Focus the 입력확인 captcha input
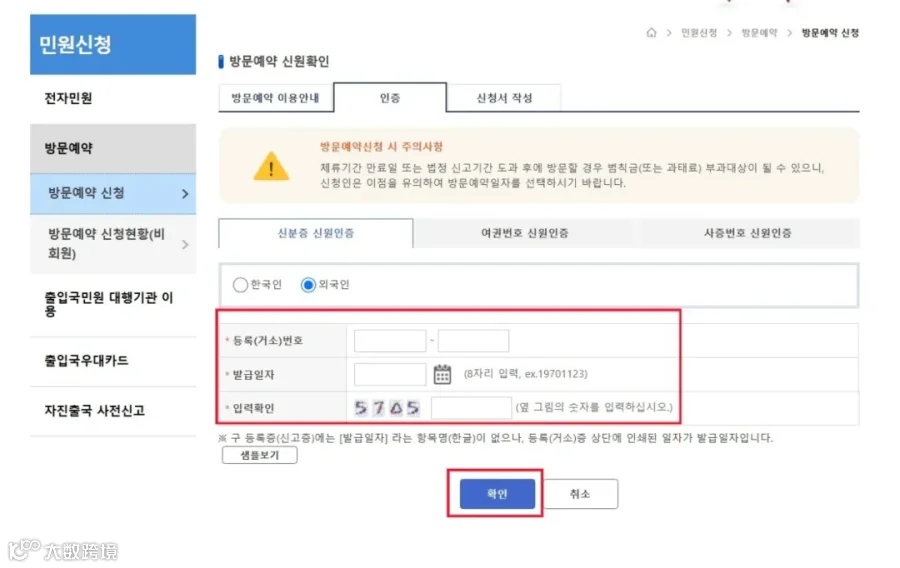This screenshot has height=568, width=900. (x=471, y=408)
